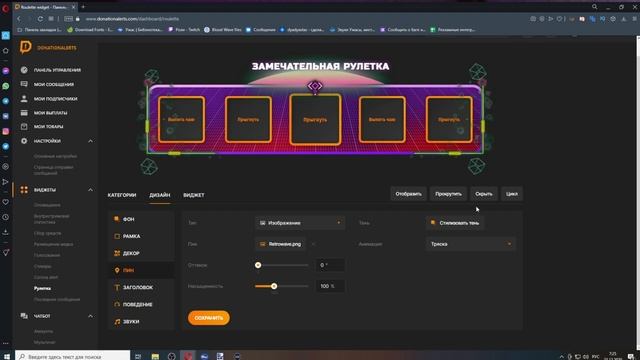Collapse the Виджеты sidebar section
This screenshot has width=640, height=360.
[x=90, y=190]
